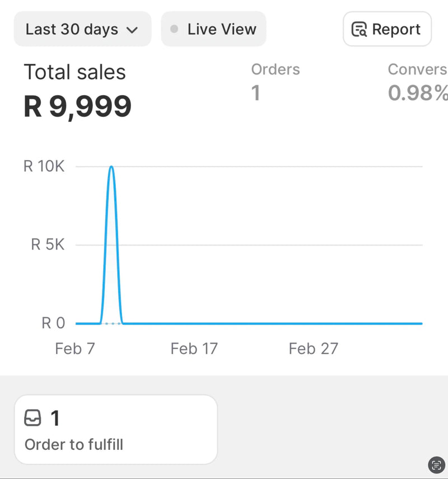Click the Report icon with magnifier

tap(359, 29)
